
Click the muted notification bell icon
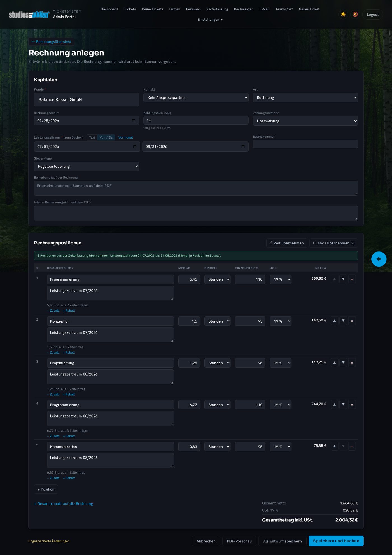355,14
